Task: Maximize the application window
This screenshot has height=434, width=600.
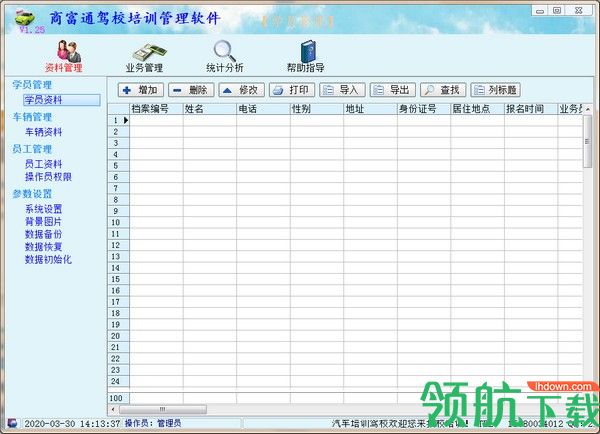Action: coord(557,11)
